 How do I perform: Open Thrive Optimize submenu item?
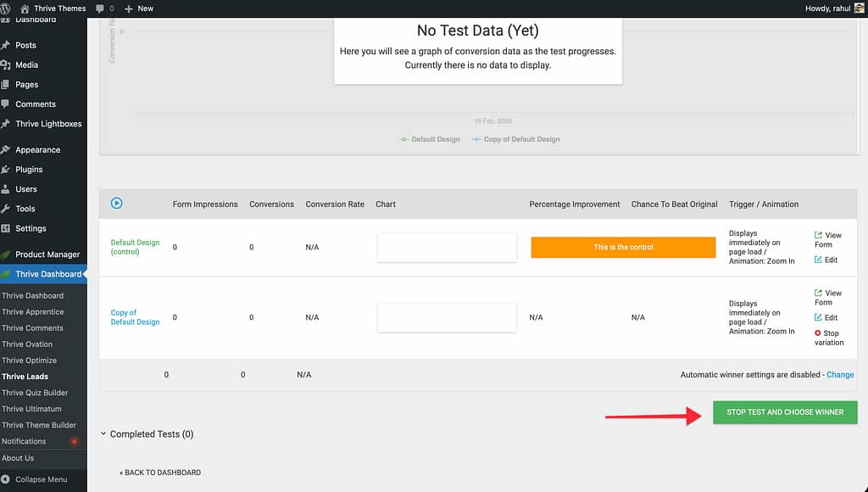coord(29,361)
